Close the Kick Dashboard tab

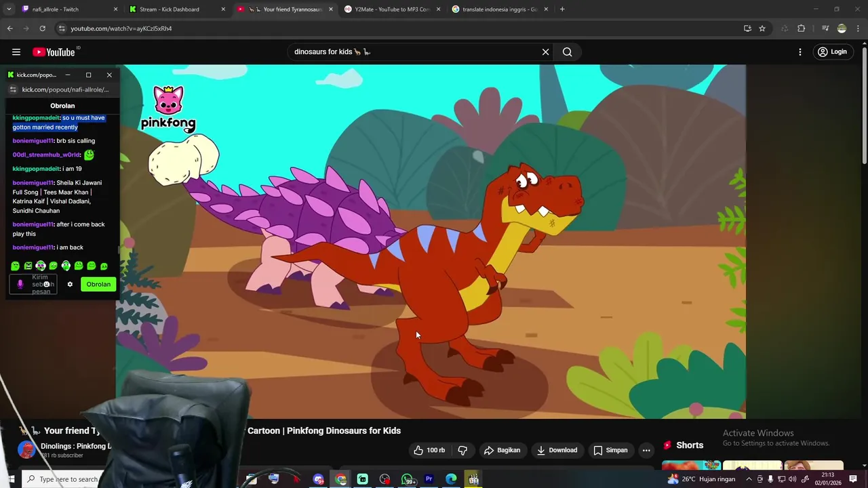[223, 9]
